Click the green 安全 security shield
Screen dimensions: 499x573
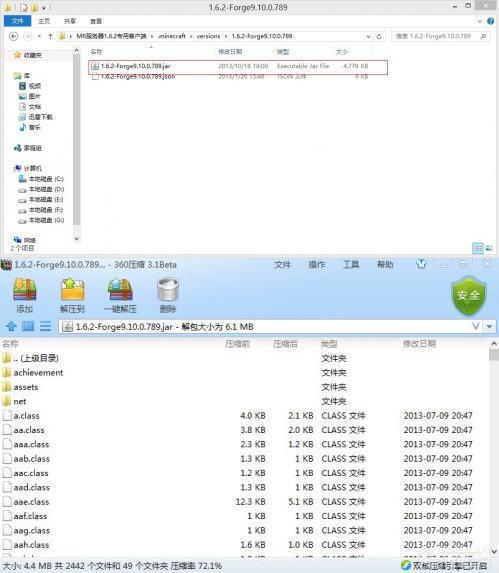click(x=469, y=296)
